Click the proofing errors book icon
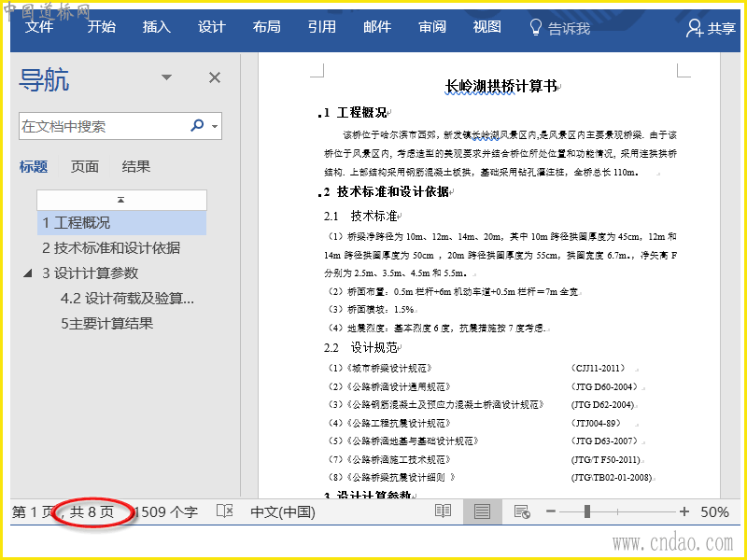Viewport: 747px width, 560px height. click(x=224, y=511)
